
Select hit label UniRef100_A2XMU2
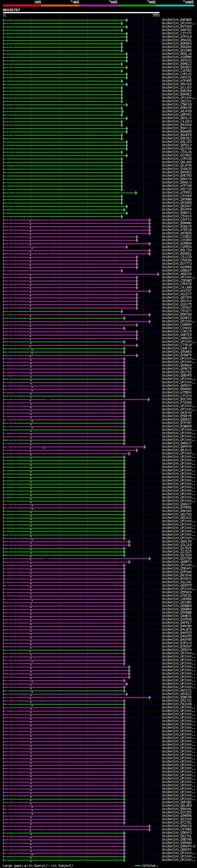click(x=177, y=155)
